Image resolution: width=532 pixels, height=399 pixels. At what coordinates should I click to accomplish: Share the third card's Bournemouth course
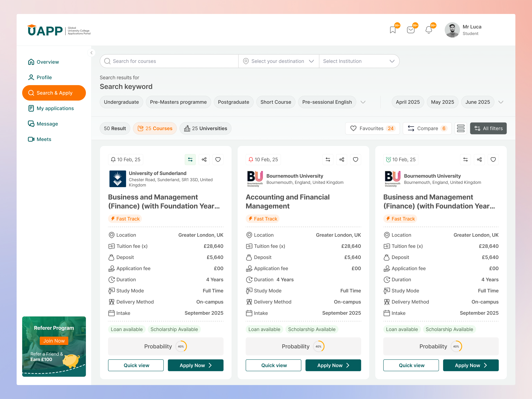point(479,159)
